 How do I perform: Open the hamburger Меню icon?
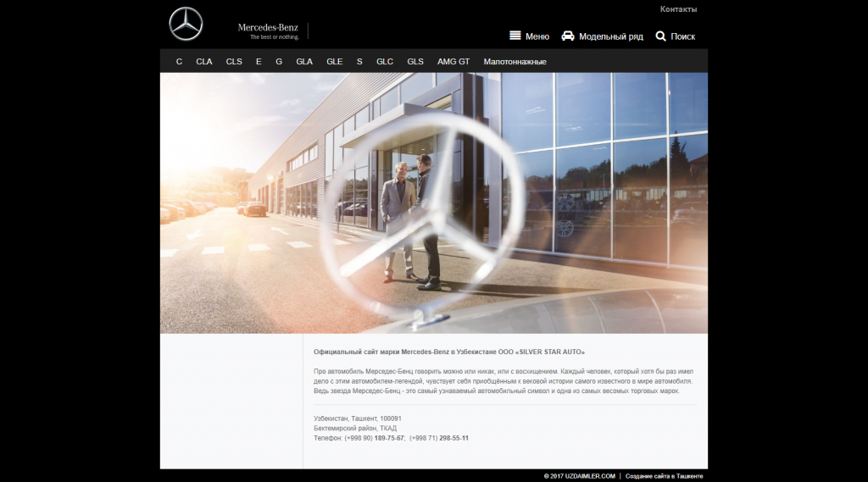click(x=515, y=36)
